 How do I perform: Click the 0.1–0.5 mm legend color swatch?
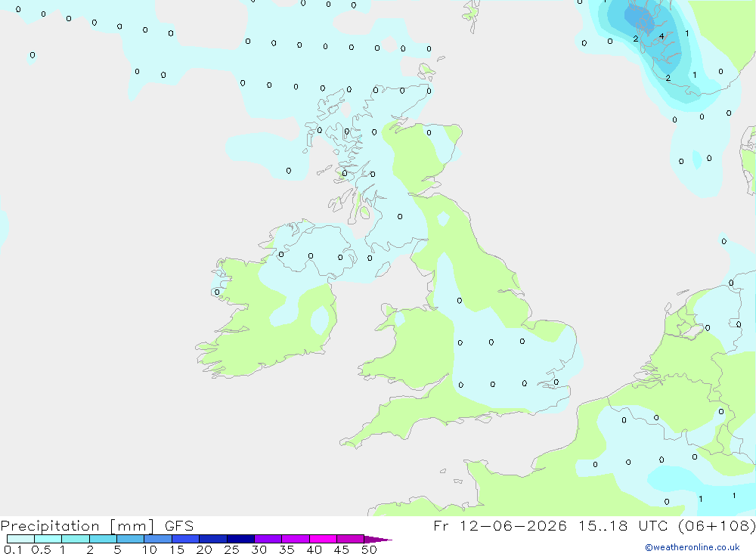20,539
